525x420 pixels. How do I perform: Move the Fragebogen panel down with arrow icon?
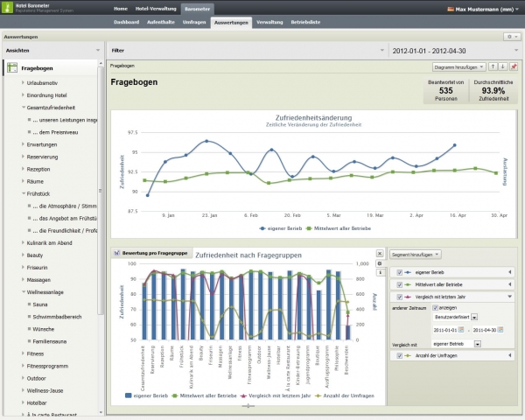point(503,67)
